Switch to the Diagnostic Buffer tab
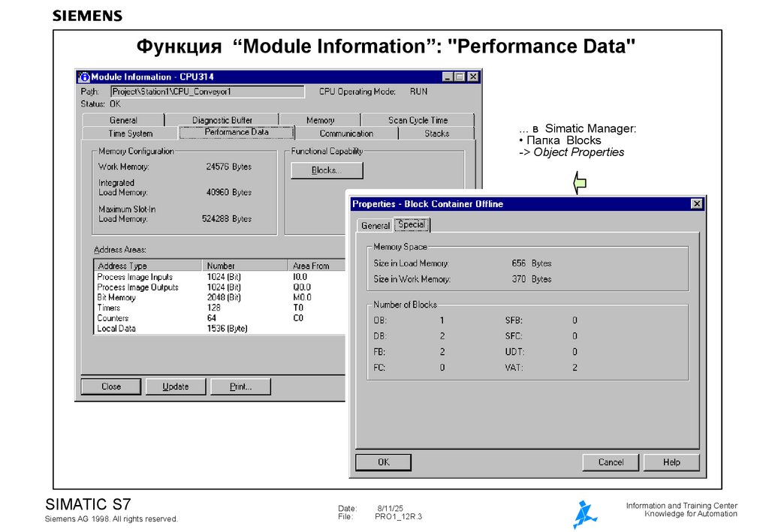Viewport: 769px width, 532px height. click(222, 119)
